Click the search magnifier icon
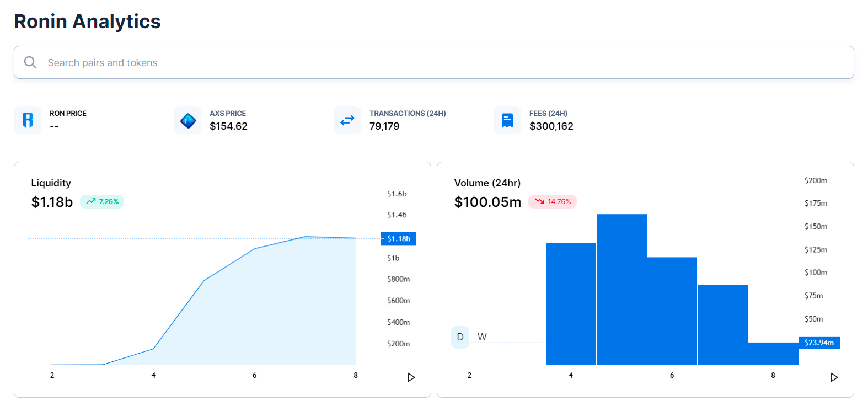 click(30, 62)
